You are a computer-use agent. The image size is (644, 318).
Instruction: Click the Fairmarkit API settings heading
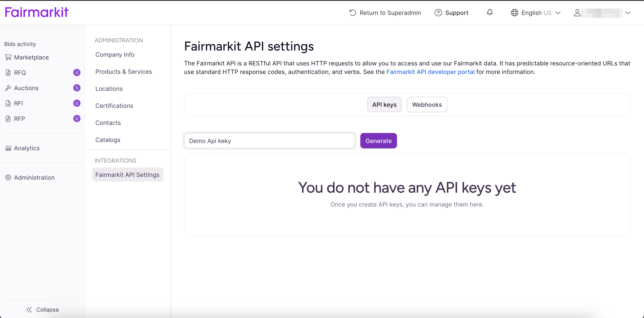249,46
